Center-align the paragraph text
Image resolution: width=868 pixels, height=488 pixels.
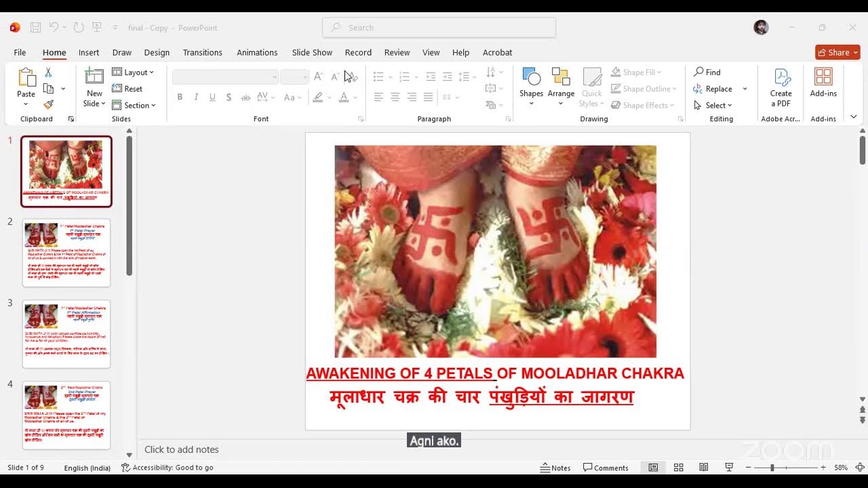[395, 98]
